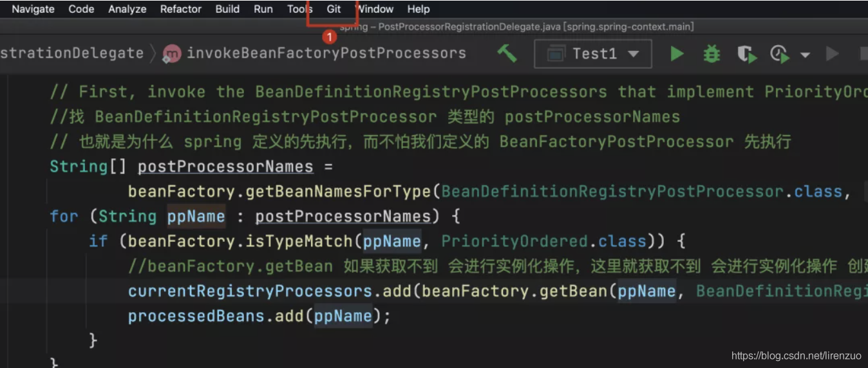868x368 pixels.
Task: Click the "//beanFactory.getBean 如果获取不到" comment line
Action: 498,266
